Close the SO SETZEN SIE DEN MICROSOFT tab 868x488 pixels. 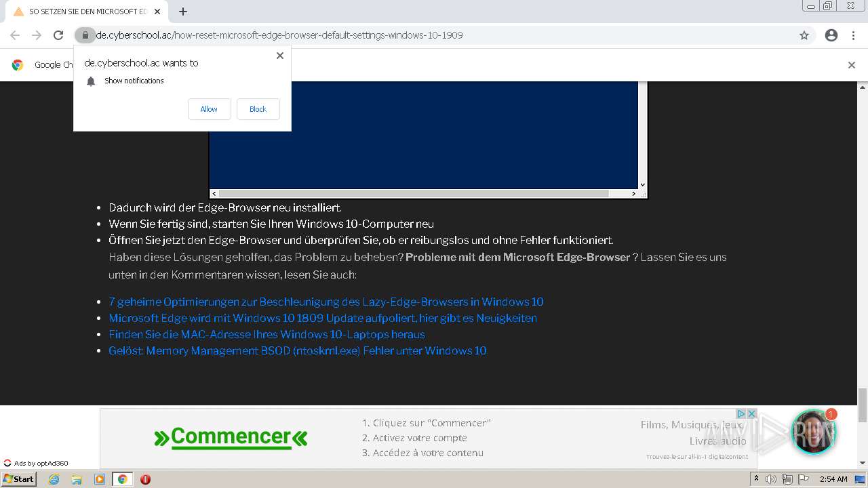[x=157, y=12]
